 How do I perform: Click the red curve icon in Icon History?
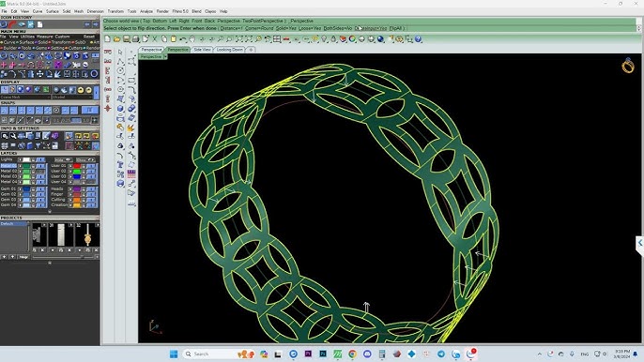point(13,24)
